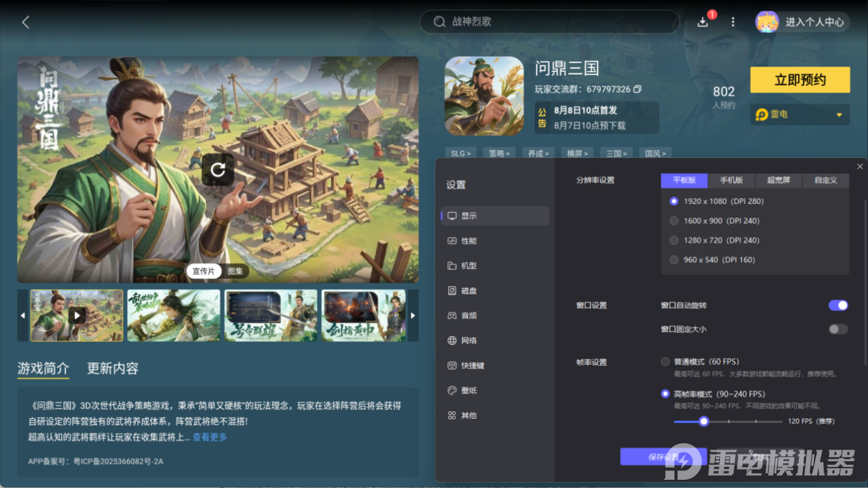
Task: Open 磁盘 disk settings
Action: coord(495,291)
